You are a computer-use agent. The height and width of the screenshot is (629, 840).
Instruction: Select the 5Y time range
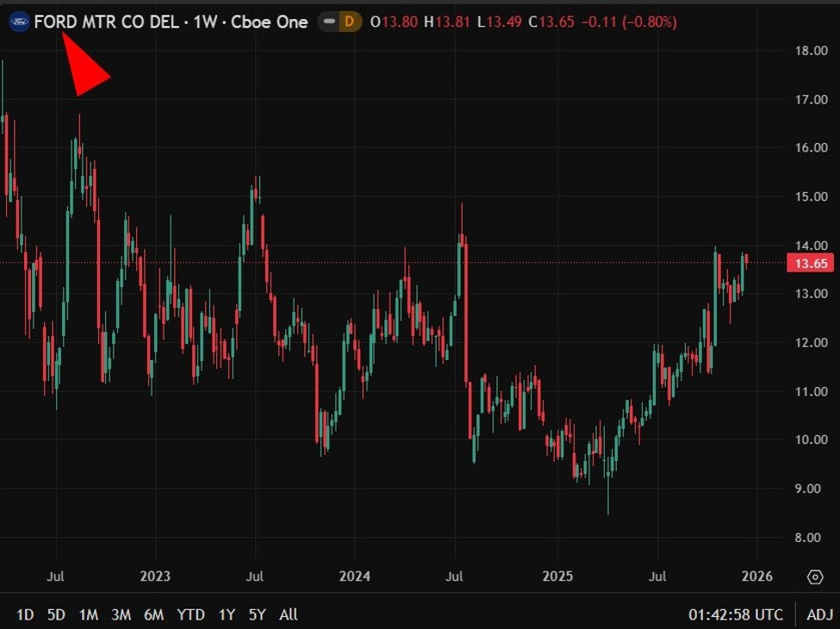(x=258, y=614)
